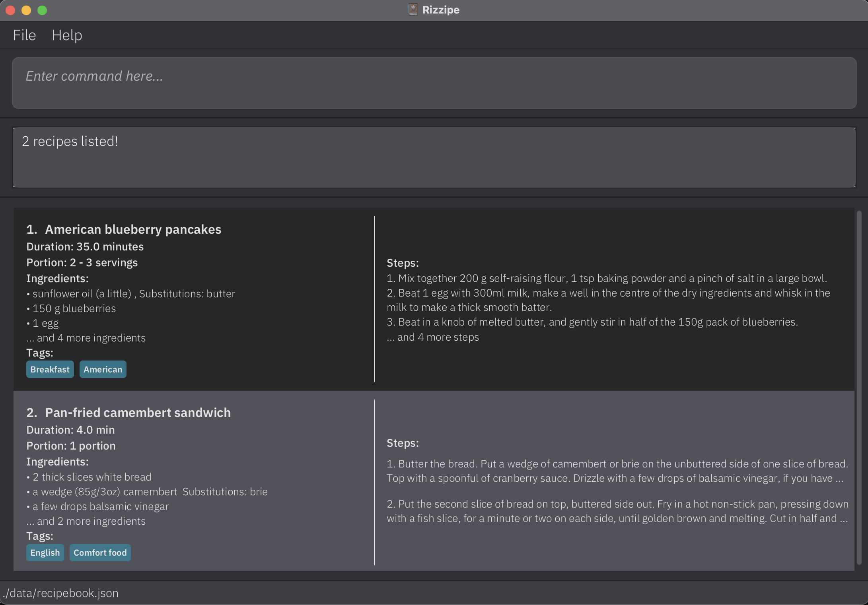Click 'Portion: 2 - 3 servings' text

82,262
